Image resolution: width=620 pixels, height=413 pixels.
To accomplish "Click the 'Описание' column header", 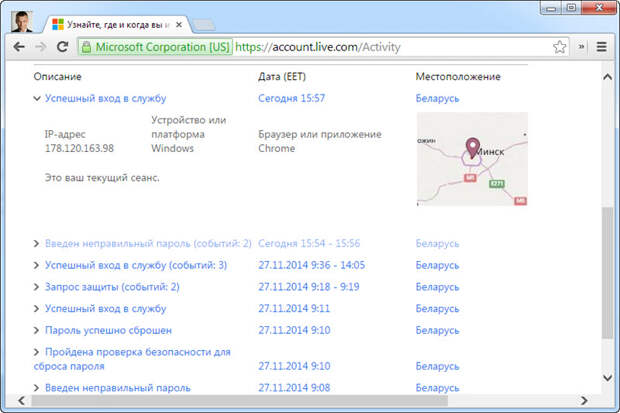I will click(x=57, y=76).
